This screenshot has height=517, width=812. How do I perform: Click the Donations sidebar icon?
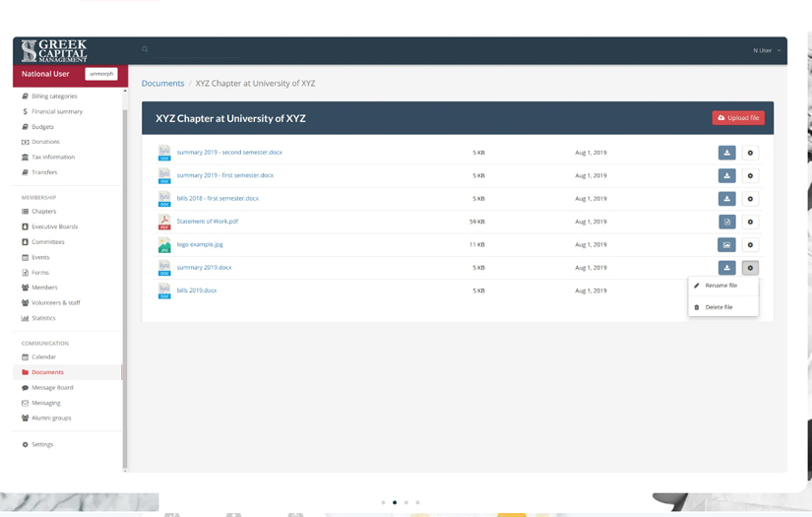[x=25, y=142]
